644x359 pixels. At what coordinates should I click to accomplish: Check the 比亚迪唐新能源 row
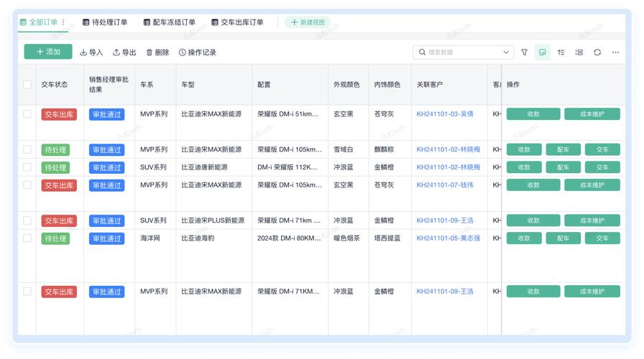27,167
